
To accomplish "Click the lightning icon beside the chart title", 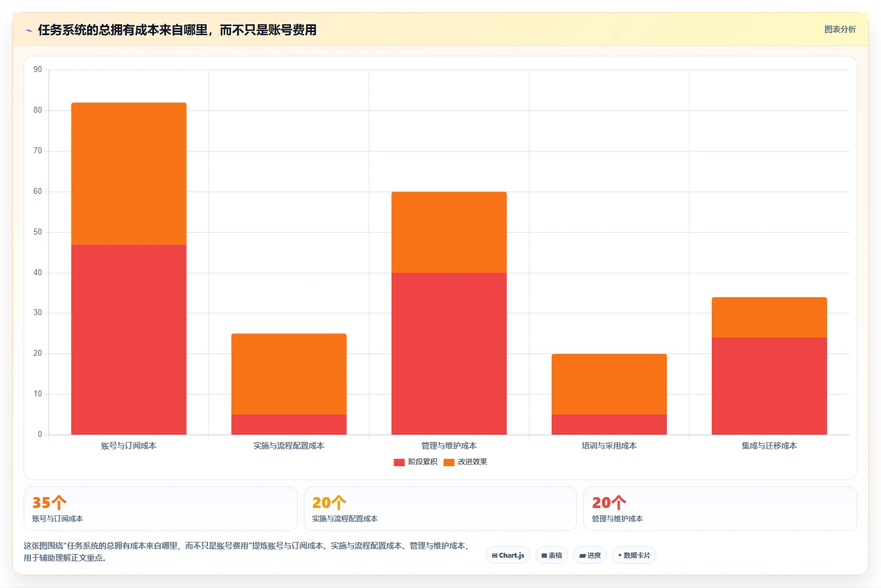I will pos(28,30).
